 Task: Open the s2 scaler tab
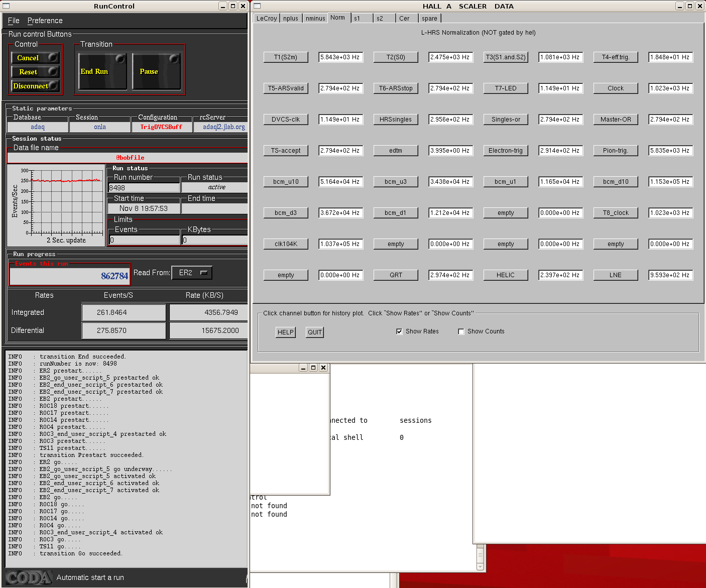(x=385, y=18)
